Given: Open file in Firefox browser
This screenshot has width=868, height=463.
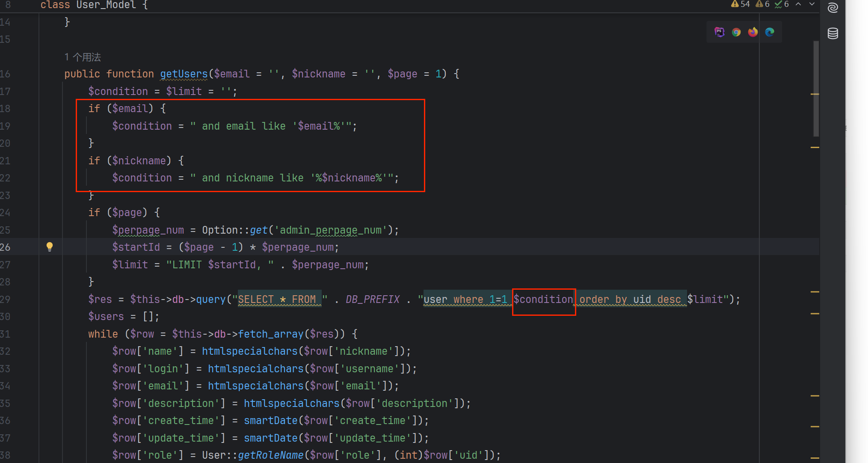Looking at the screenshot, I should coord(753,32).
